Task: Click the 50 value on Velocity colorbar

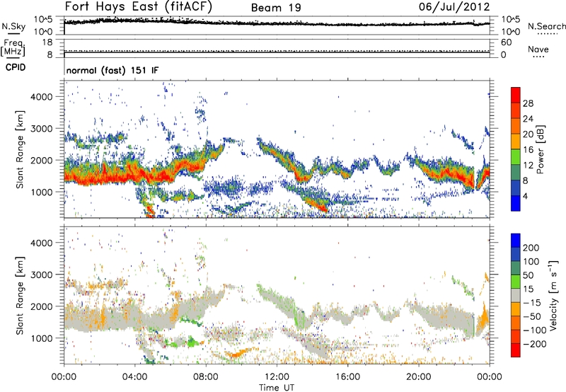Action: pyautogui.click(x=529, y=275)
